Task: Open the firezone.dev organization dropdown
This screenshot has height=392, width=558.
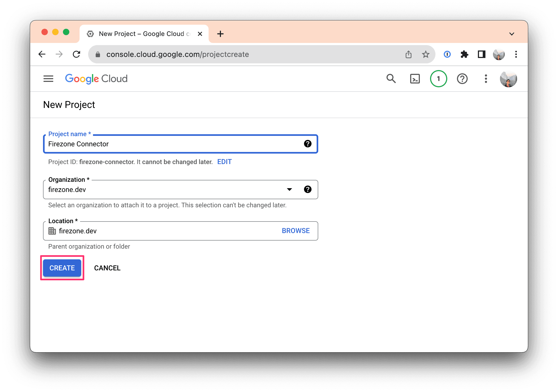Action: tap(289, 189)
